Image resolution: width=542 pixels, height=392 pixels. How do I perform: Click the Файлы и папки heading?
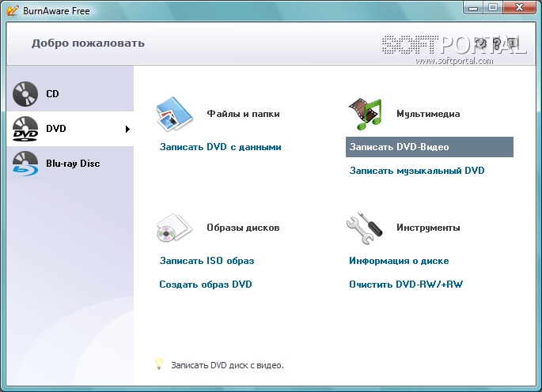pos(244,114)
